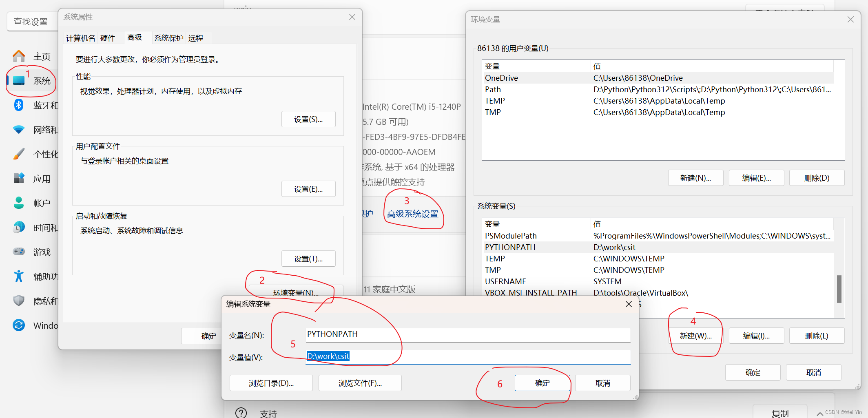Close the 系统属性 window
The width and height of the screenshot is (868, 418).
(x=352, y=17)
